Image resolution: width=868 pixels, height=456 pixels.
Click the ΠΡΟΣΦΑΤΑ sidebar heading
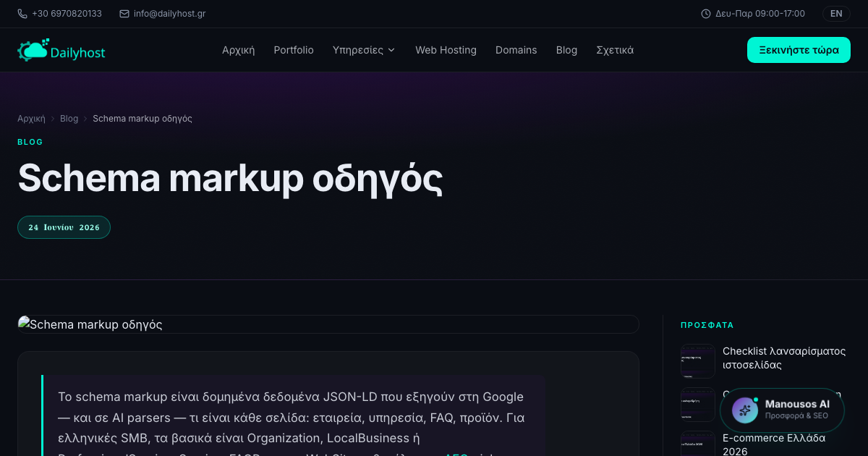707,326
